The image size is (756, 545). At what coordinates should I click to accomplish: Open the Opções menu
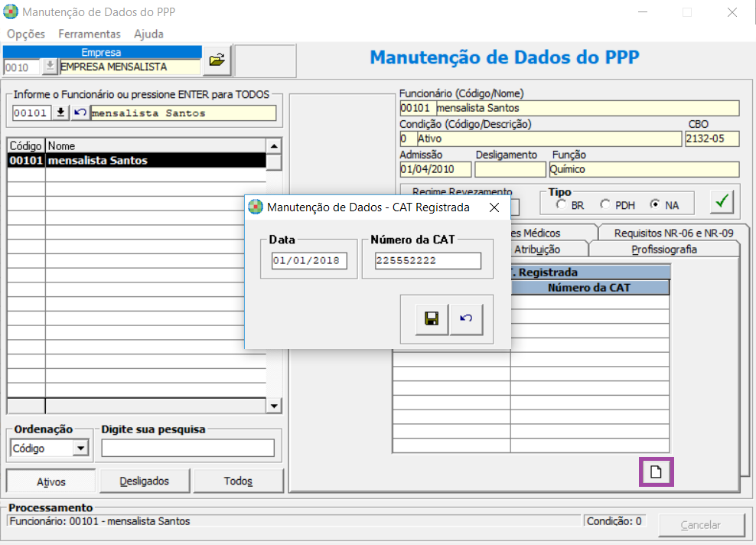pyautogui.click(x=26, y=34)
